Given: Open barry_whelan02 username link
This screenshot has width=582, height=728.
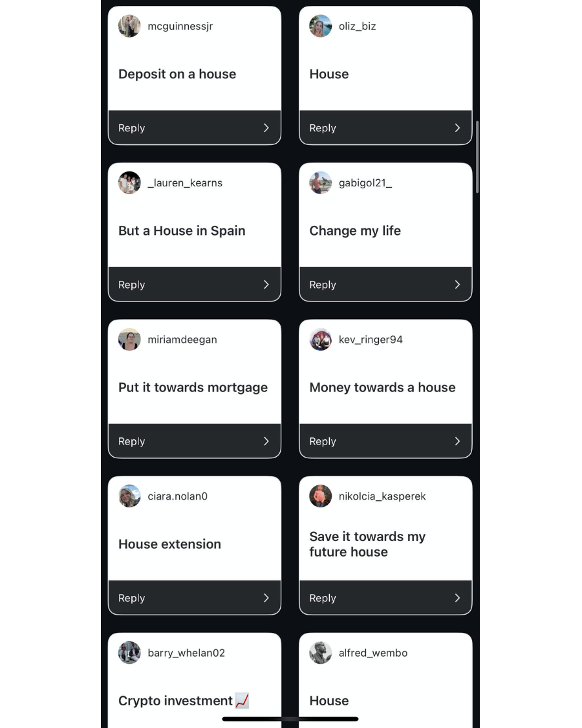Looking at the screenshot, I should coord(186,653).
